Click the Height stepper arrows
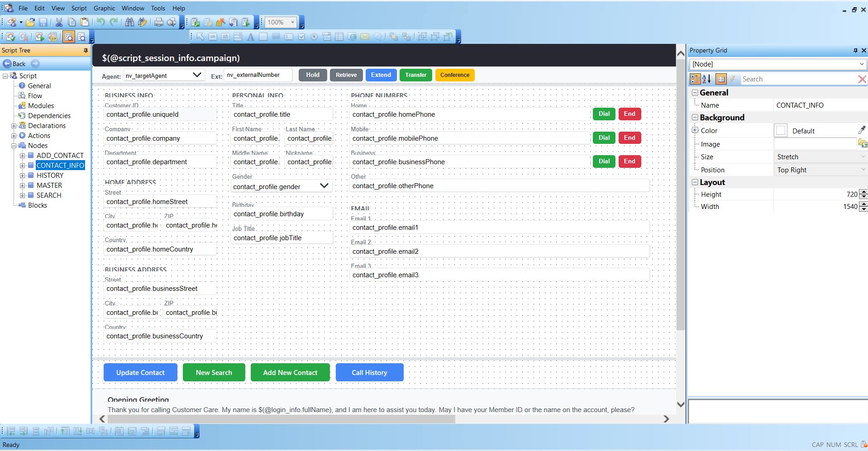 pyautogui.click(x=863, y=195)
